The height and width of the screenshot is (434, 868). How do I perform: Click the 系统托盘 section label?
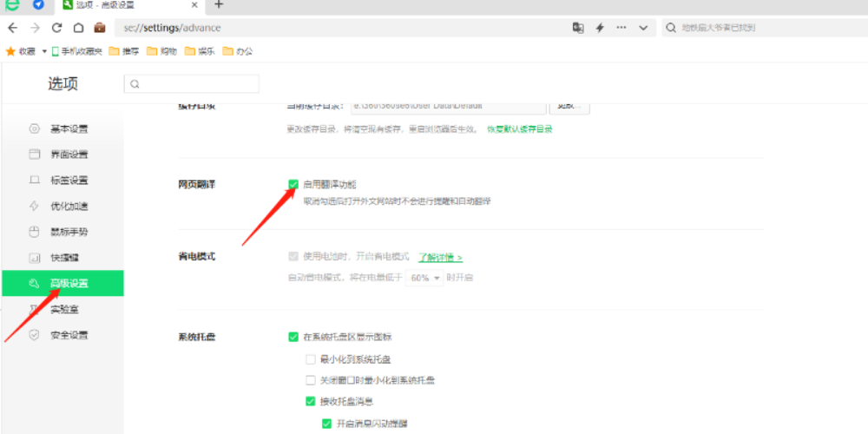point(196,337)
